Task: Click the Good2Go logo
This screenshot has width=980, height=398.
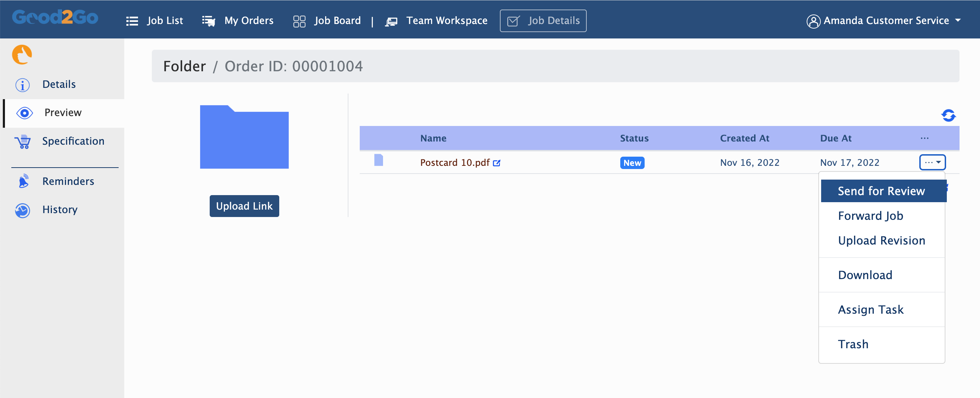Action: [55, 17]
